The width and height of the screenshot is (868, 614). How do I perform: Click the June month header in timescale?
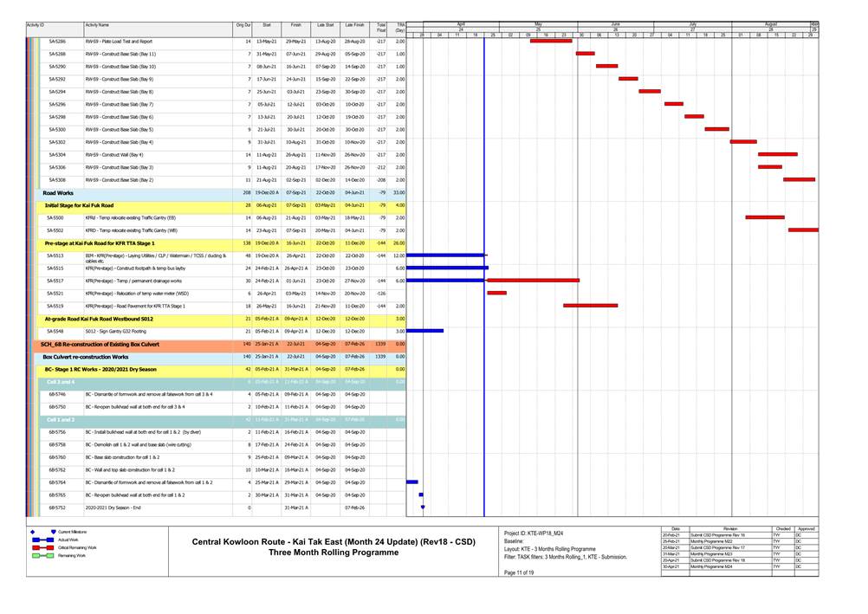615,24
